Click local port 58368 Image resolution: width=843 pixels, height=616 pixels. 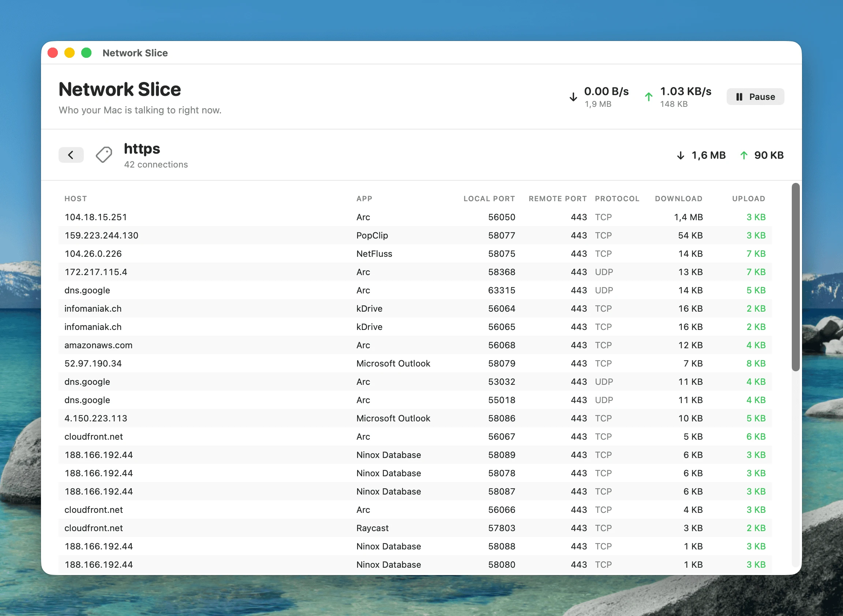point(501,272)
